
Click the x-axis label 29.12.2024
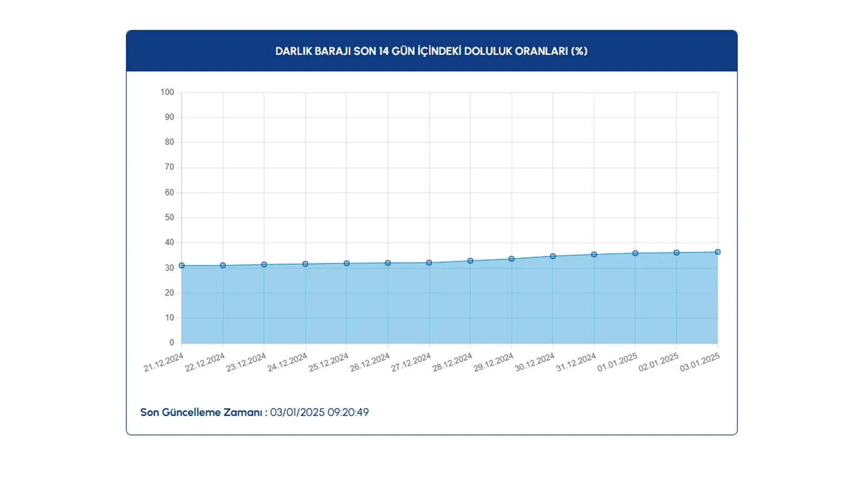493,362
